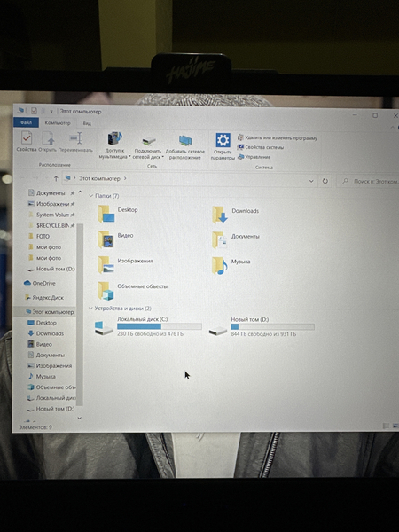
Task: Open Открыть параметры gear icon
Action: click(x=223, y=140)
